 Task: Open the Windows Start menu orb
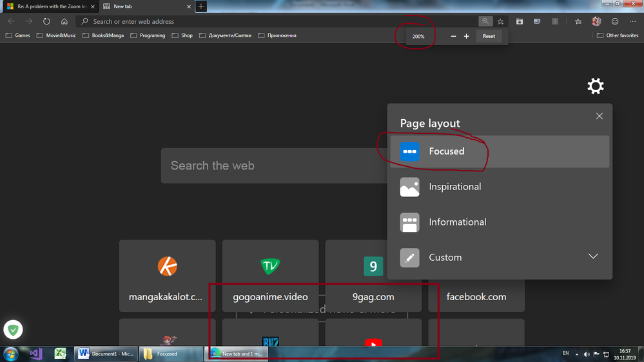click(x=11, y=354)
